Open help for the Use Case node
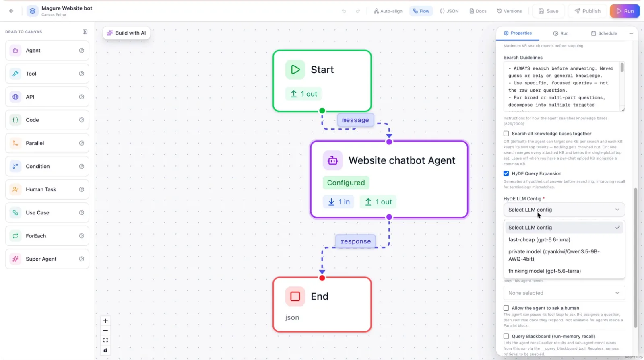The width and height of the screenshot is (644, 360). point(81,213)
